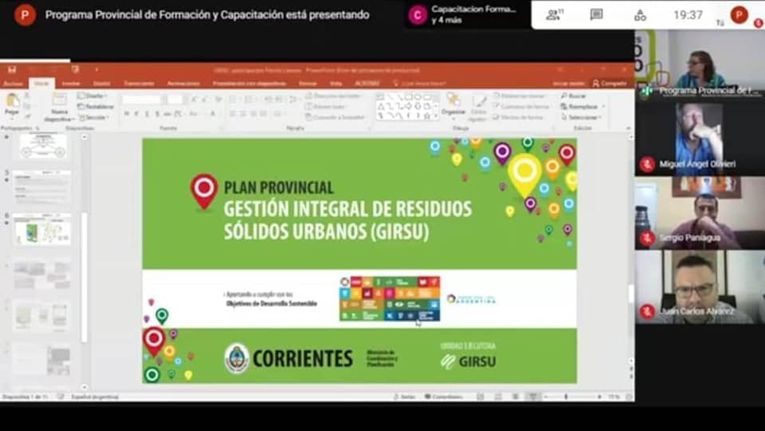Click Start From Beginning quick access icon
765x431 pixels.
click(75, 70)
